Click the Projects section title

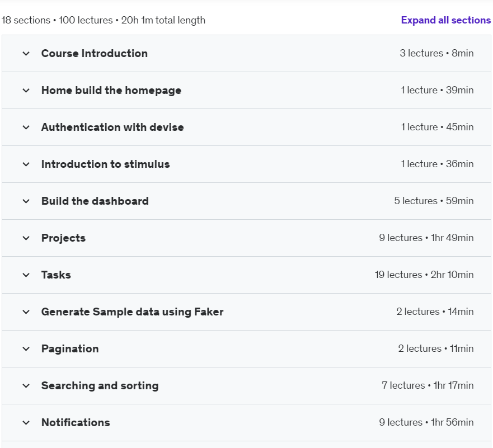[63, 238]
